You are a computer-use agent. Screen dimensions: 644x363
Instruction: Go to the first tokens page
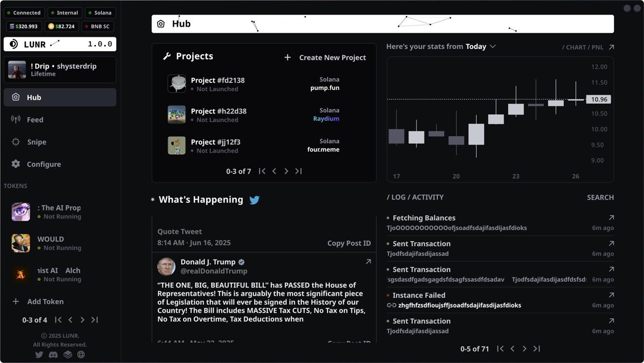click(58, 320)
